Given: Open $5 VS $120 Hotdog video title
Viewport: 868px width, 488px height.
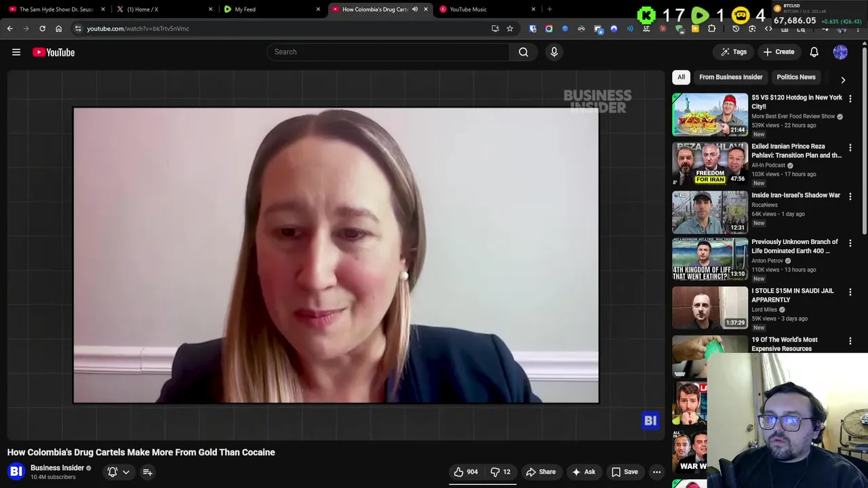Looking at the screenshot, I should click(x=796, y=102).
